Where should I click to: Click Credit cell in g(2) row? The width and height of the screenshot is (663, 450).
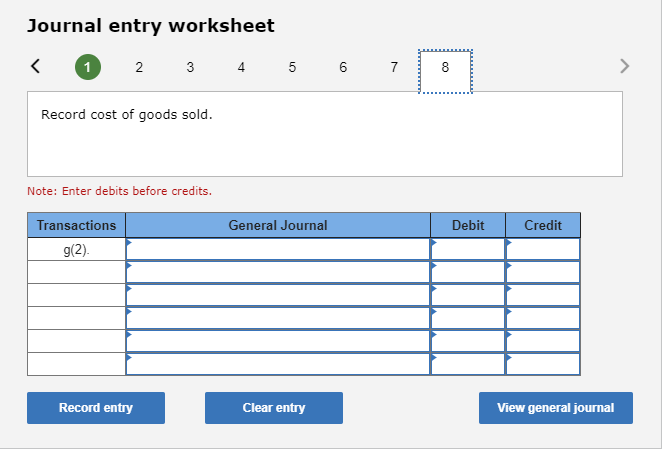(x=543, y=249)
